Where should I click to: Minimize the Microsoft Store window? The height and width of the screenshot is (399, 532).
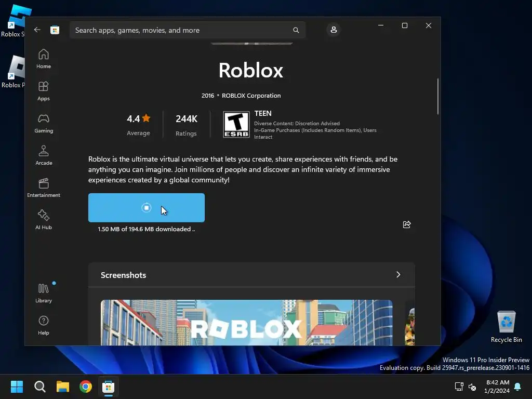(381, 25)
